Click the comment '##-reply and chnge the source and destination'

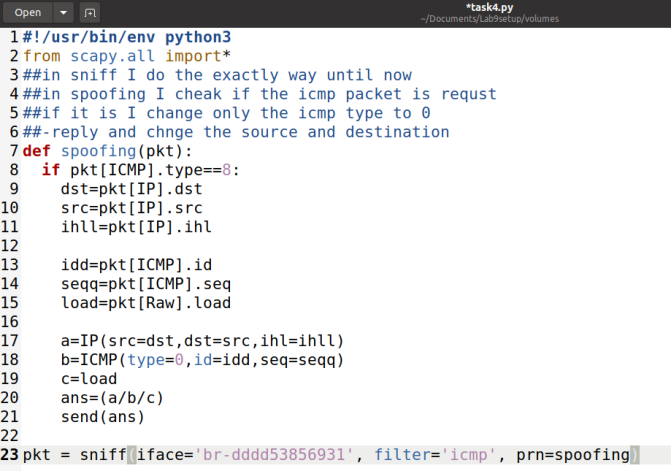236,132
